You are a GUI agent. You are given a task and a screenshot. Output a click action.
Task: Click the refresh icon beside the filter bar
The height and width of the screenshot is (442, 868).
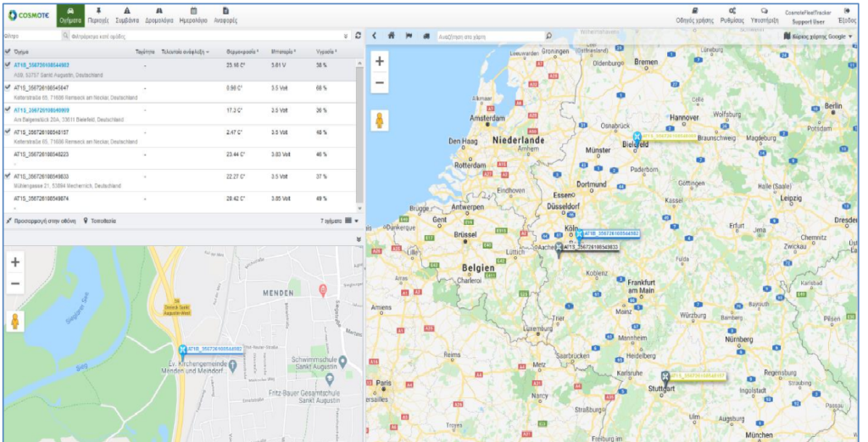pos(358,36)
